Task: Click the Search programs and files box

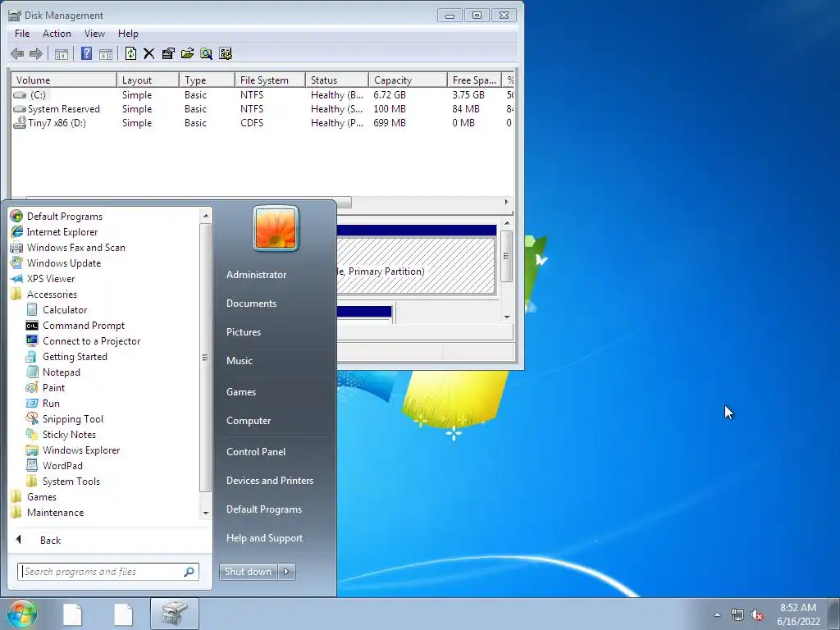Action: tap(107, 572)
